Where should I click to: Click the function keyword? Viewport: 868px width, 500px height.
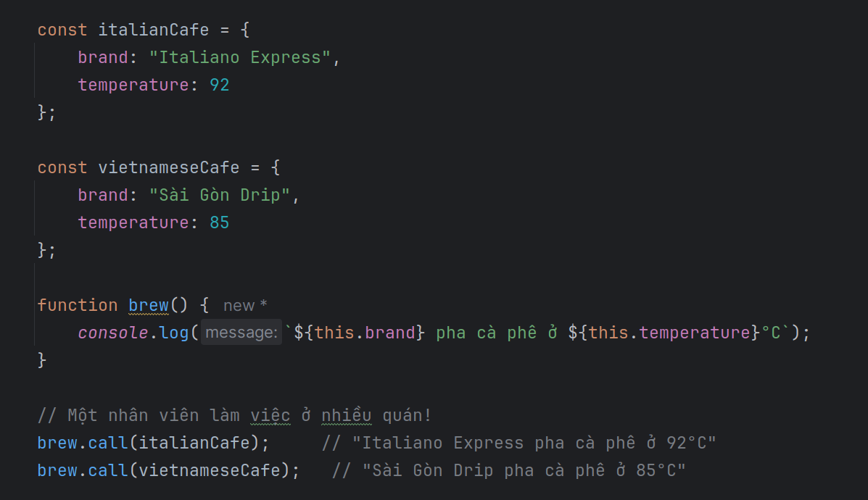77,306
